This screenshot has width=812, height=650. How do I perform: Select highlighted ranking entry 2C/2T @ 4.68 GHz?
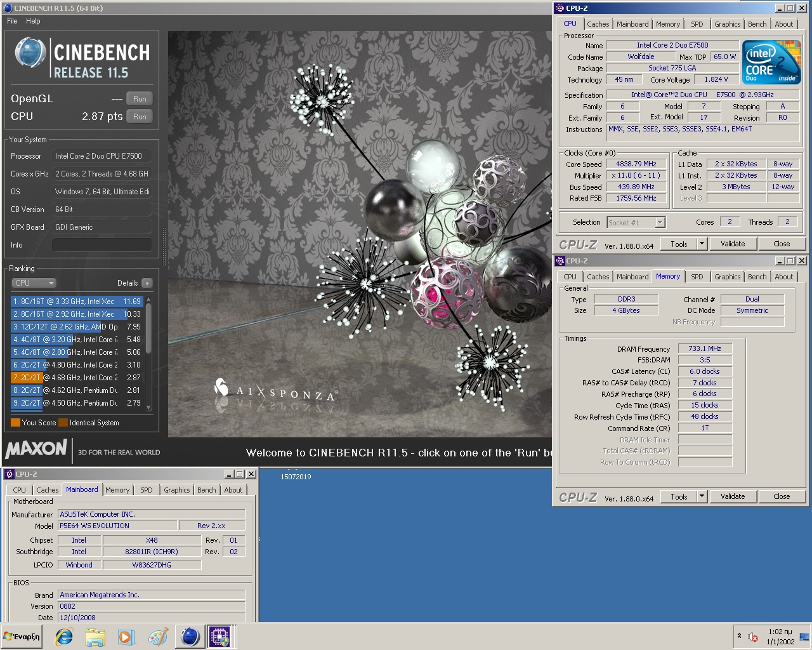coord(77,378)
